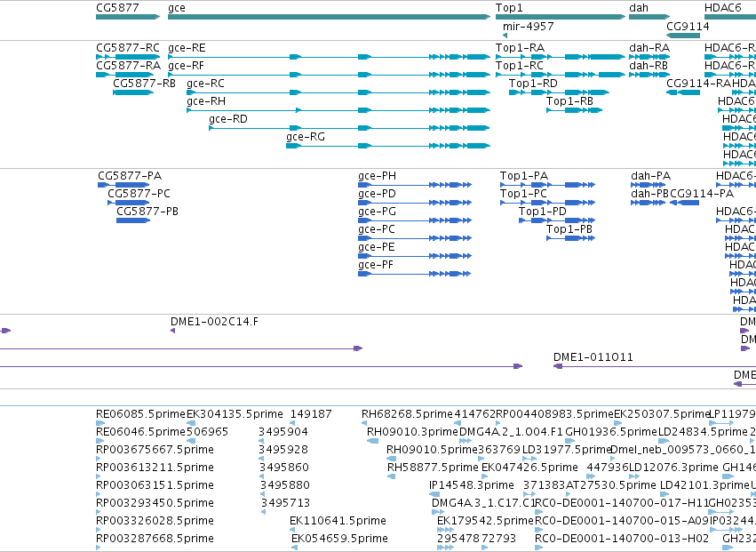The height and width of the screenshot is (552, 756).
Task: Select the Top1-RD transcript label
Action: point(533,84)
